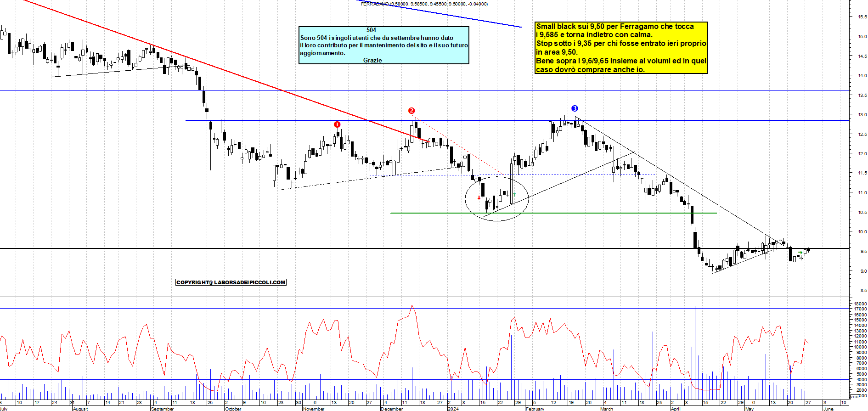Image resolution: width=868 pixels, height=411 pixels.
Task: Click the July label on the time axis
Action: click(x=4, y=408)
